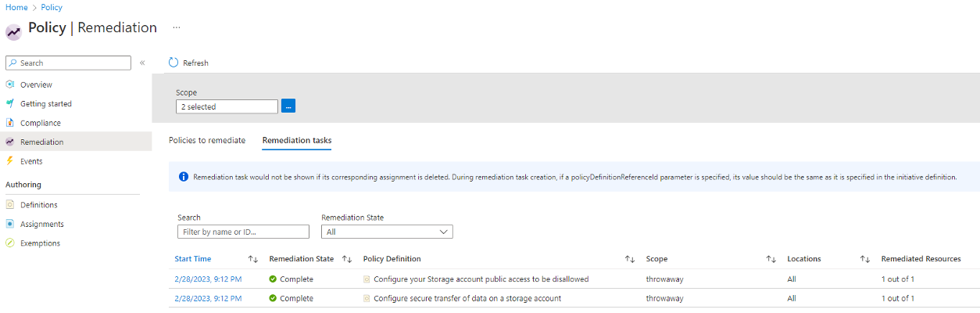Click green Complete check for public access row
This screenshot has width=980, height=313.
coord(273,279)
